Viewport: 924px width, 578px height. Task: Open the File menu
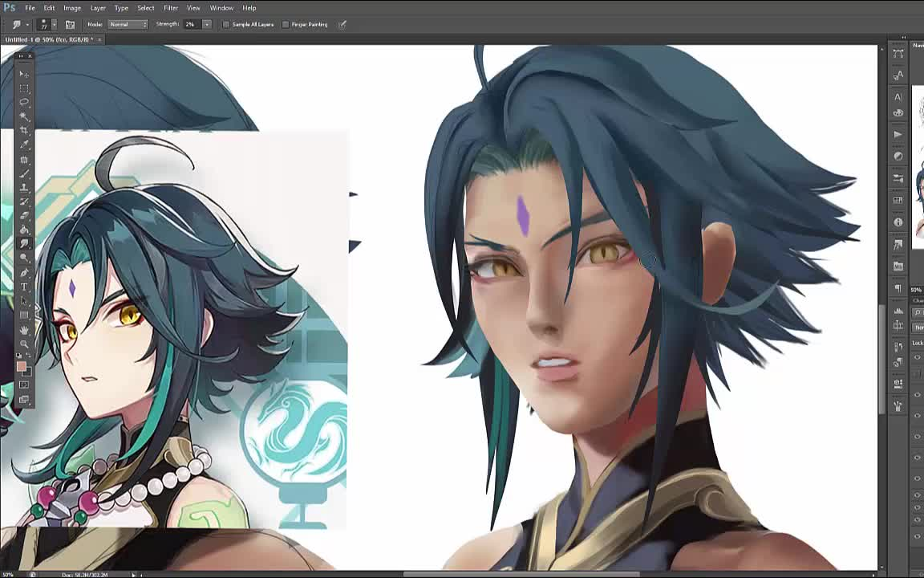pos(30,8)
